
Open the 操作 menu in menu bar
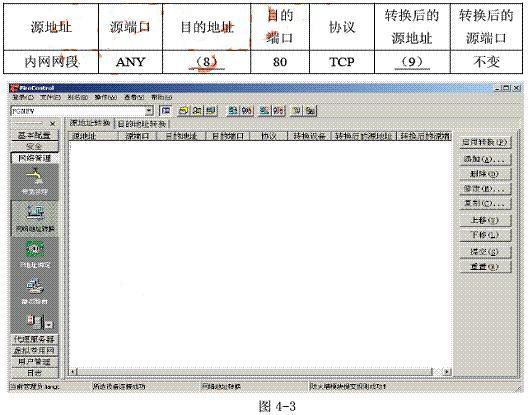point(105,97)
